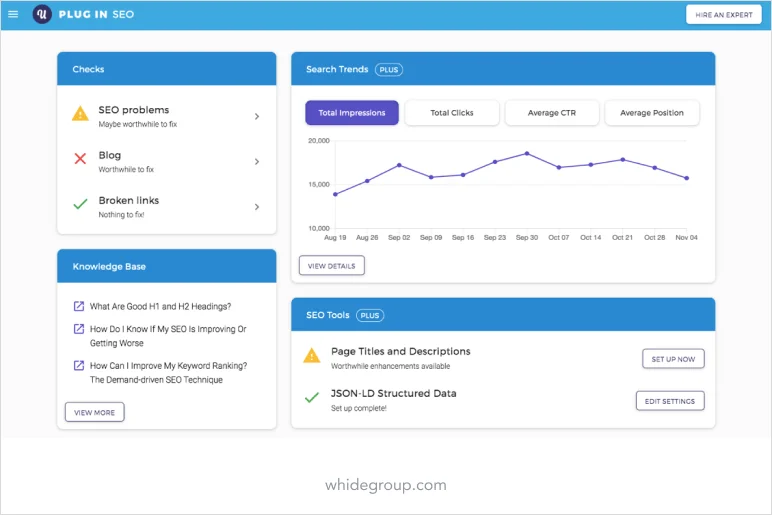The height and width of the screenshot is (515, 772).
Task: Click the 15,000 y-axis label
Action: (319, 185)
